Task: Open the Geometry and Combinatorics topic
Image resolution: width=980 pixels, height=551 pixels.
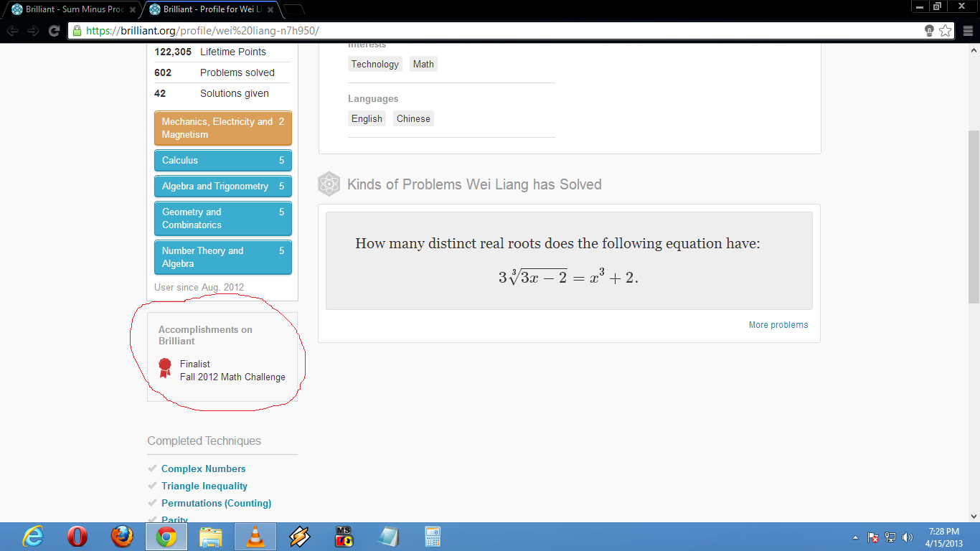Action: [223, 218]
